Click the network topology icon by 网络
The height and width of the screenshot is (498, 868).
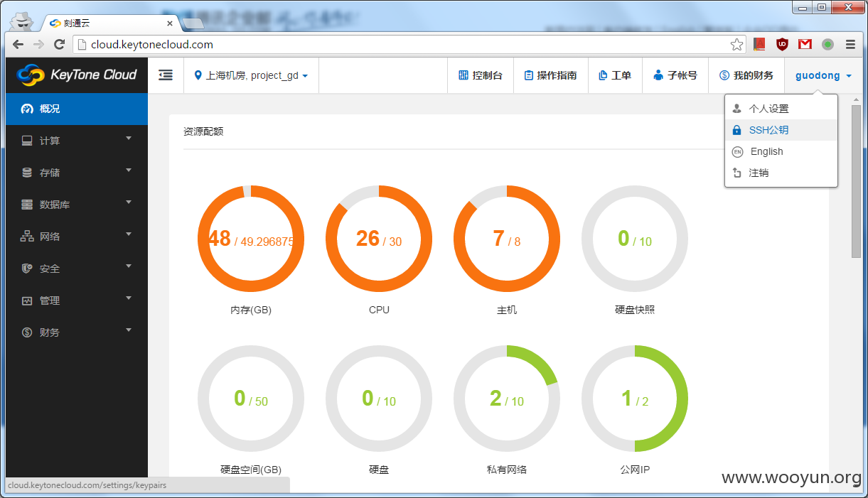tap(27, 237)
